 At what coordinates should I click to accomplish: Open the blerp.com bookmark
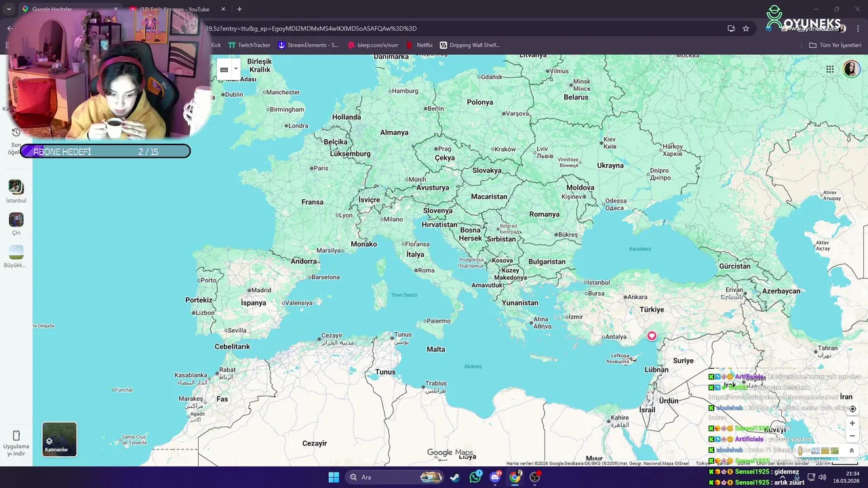click(x=372, y=45)
